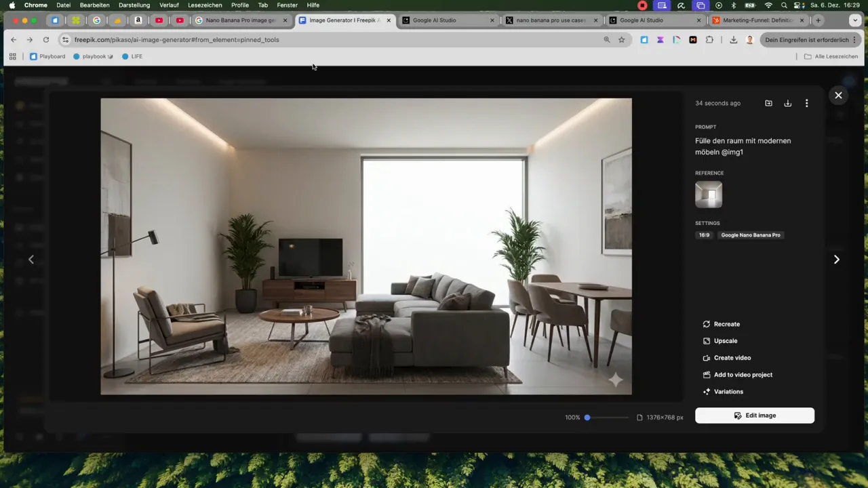Download the generated image
The image size is (868, 488).
coord(787,103)
